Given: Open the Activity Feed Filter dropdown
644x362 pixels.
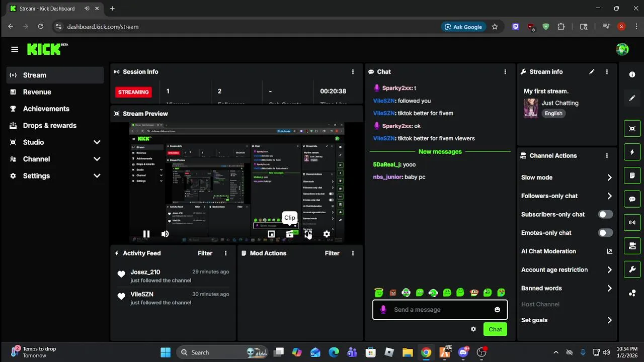Looking at the screenshot, I should pos(205,253).
